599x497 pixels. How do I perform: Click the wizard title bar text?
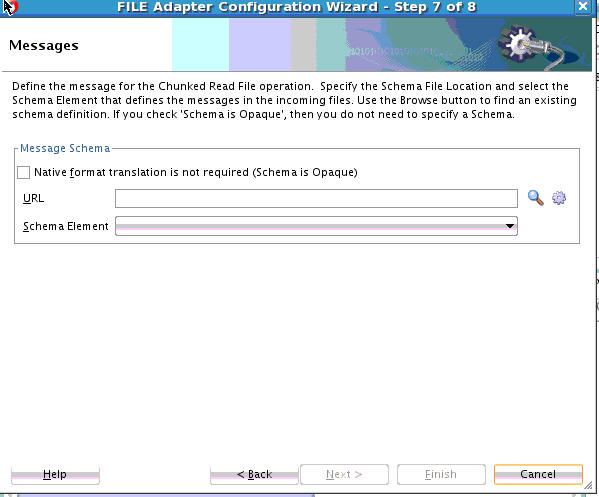[x=296, y=7]
